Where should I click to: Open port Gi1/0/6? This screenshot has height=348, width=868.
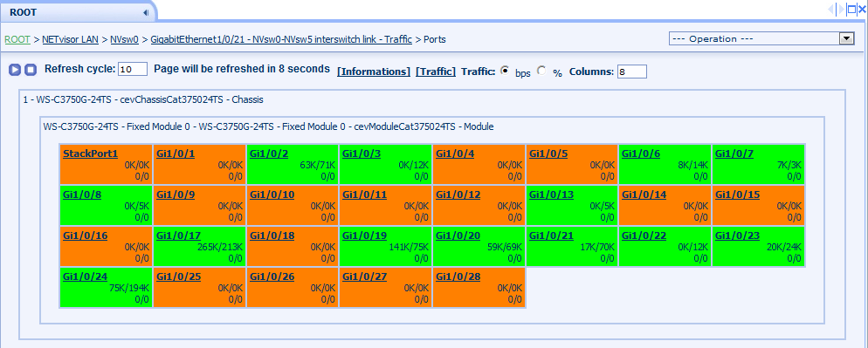[641, 154]
